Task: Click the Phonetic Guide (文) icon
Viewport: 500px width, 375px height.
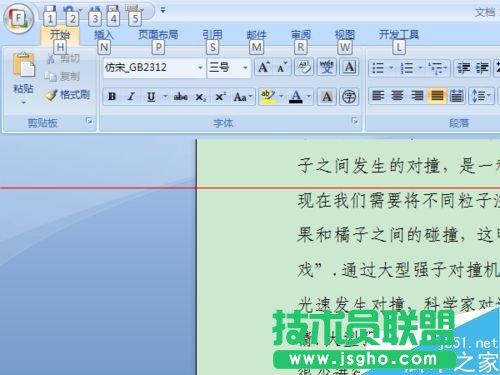Action: click(x=327, y=67)
